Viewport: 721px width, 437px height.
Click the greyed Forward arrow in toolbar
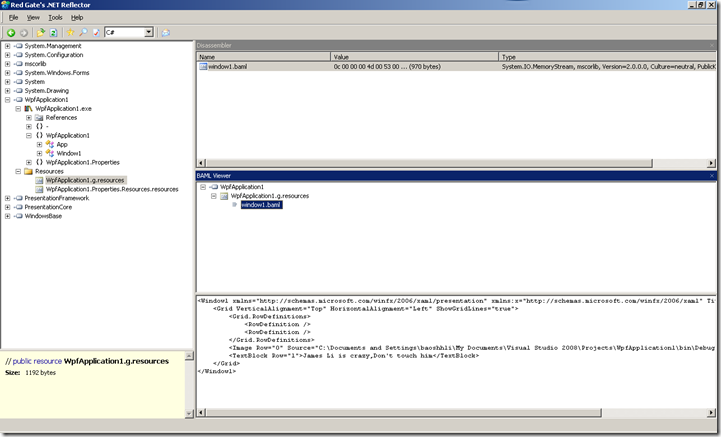click(23, 33)
